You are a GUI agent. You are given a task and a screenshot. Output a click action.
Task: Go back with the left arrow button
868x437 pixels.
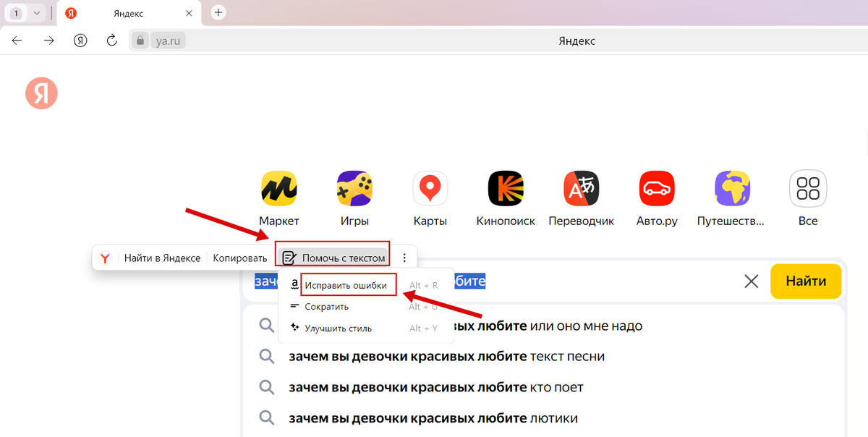17,41
